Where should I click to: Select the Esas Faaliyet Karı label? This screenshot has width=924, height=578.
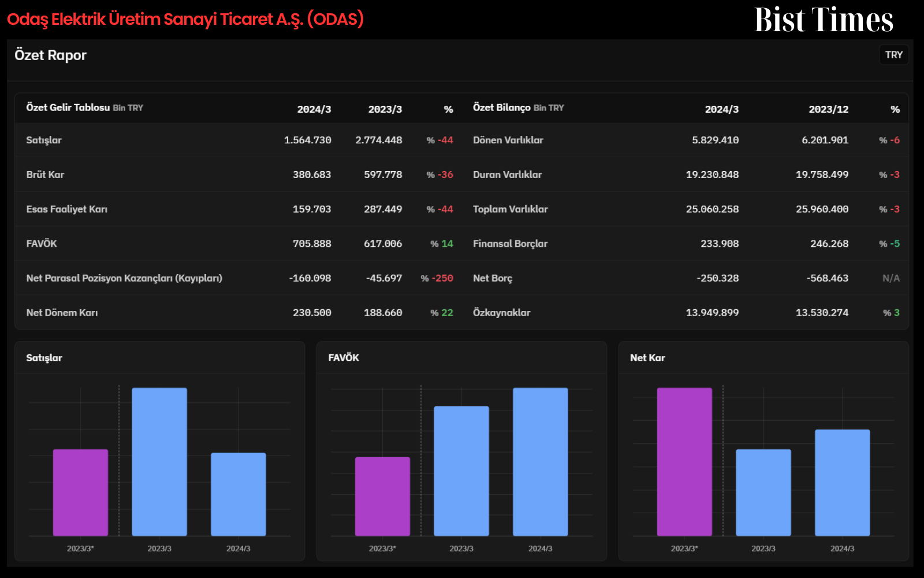point(67,209)
